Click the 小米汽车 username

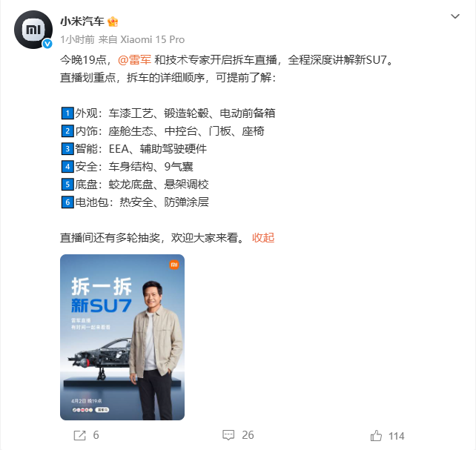82,21
